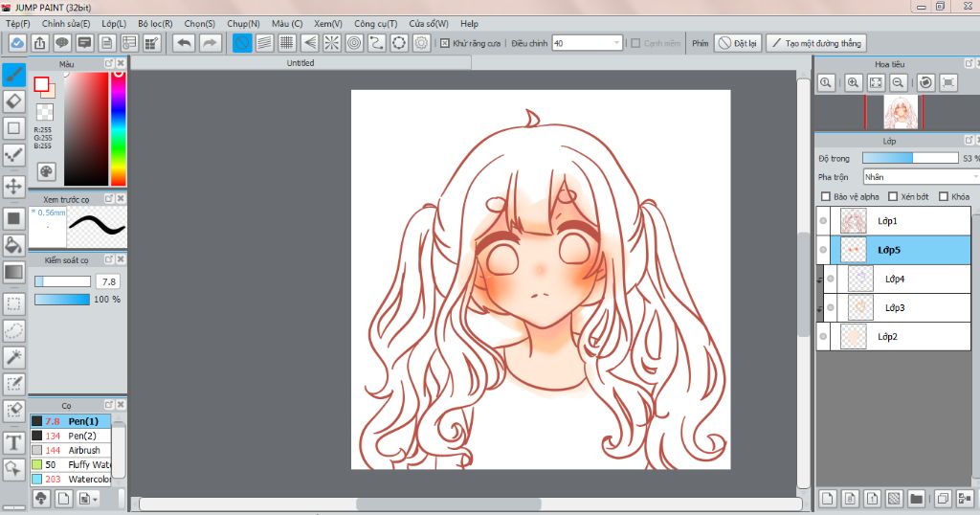Select the Fluffy Watercolor brush
This screenshot has height=515, width=980.
coord(71,464)
